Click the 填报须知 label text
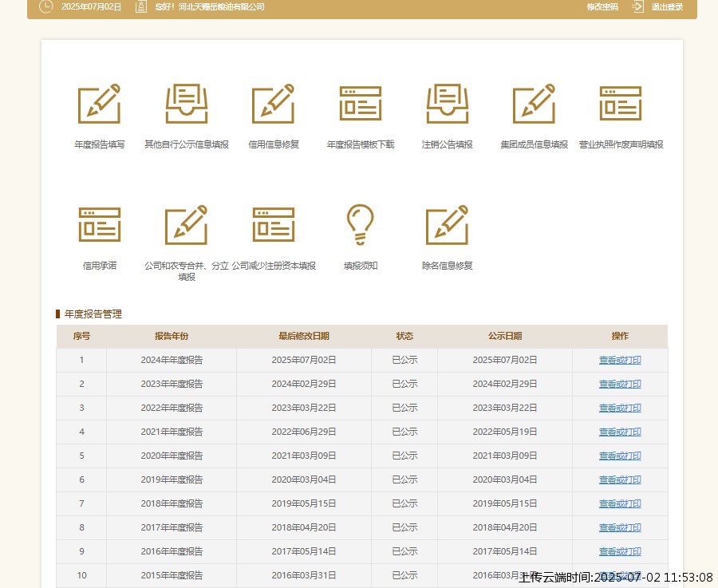 click(361, 266)
